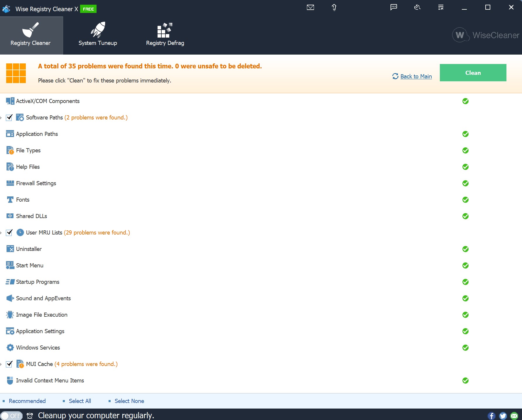
Task: Expand the Software Paths problem list
Action: pos(1,118)
